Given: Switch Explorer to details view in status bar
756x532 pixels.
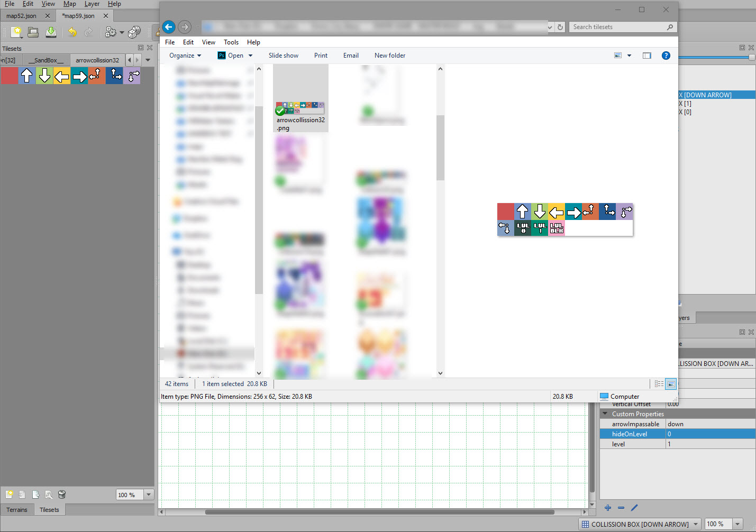Looking at the screenshot, I should click(659, 384).
